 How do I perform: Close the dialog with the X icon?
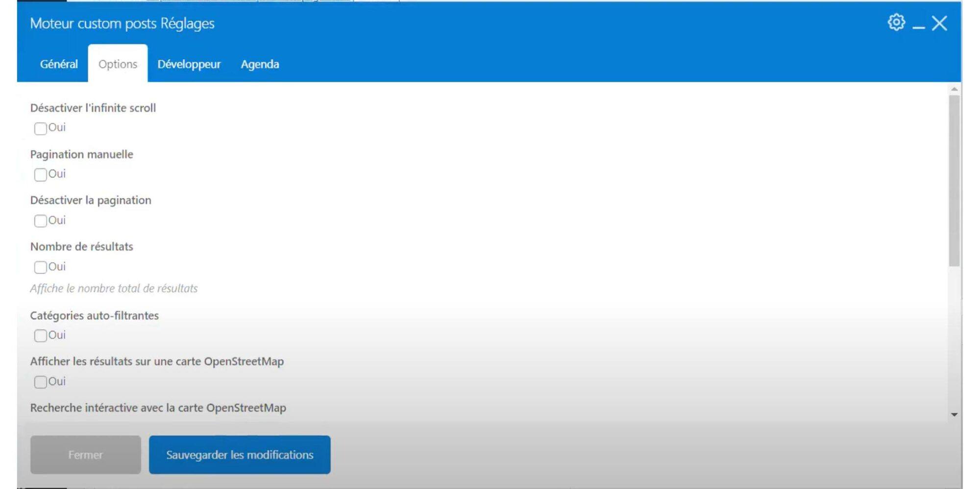tap(939, 23)
